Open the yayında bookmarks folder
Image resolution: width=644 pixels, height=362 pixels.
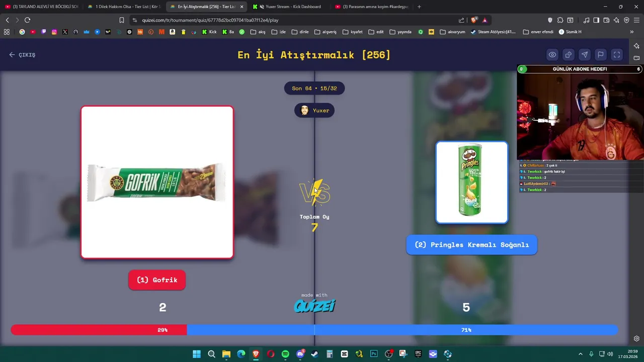click(x=400, y=32)
